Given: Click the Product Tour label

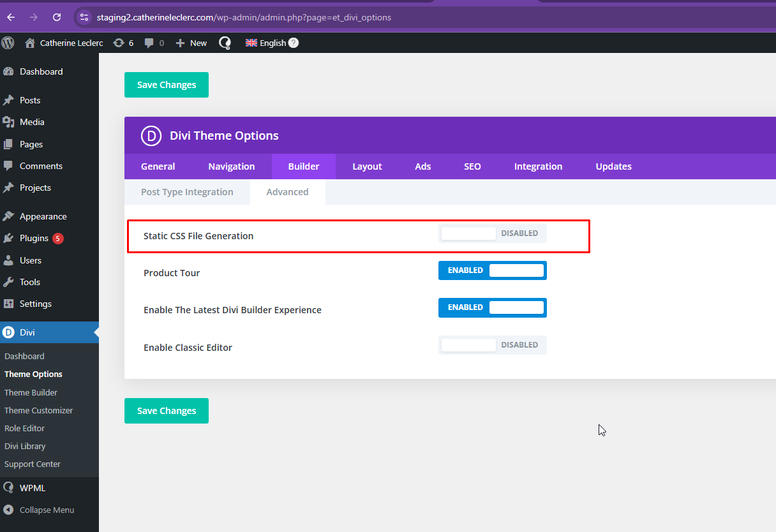Looking at the screenshot, I should [x=172, y=273].
